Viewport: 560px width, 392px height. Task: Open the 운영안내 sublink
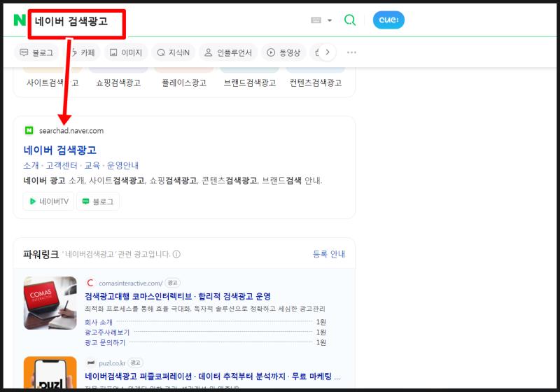123,166
